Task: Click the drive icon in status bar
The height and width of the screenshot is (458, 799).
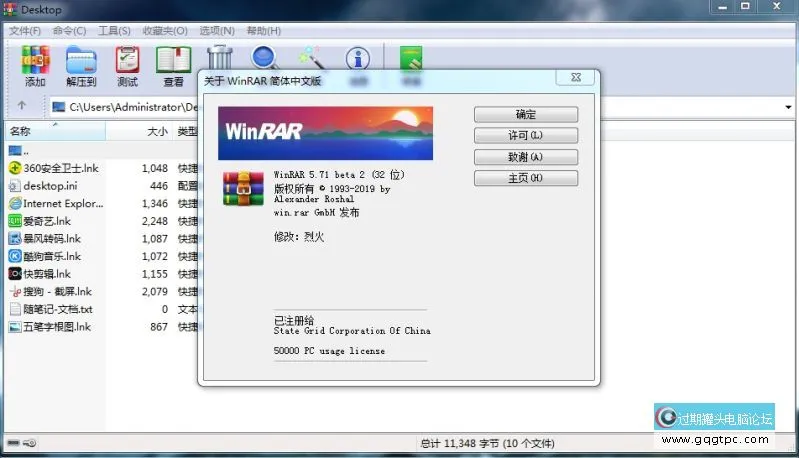Action: click(13, 443)
